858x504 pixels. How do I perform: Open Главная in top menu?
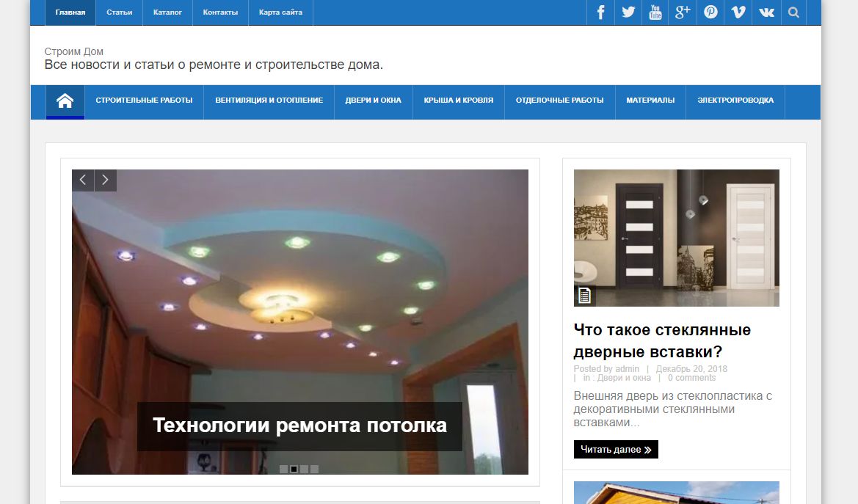click(70, 12)
